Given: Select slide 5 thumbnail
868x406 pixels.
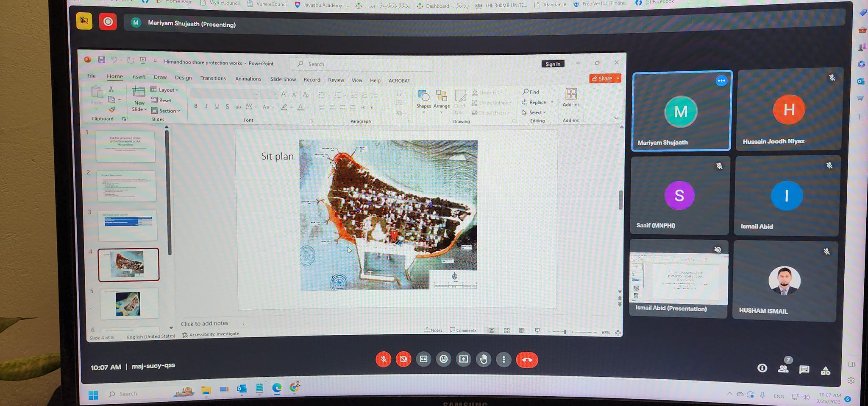Looking at the screenshot, I should 129,303.
